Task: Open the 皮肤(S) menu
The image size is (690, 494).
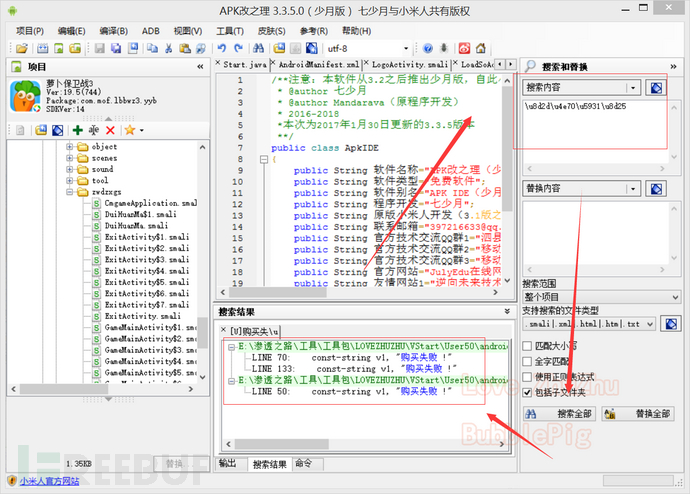Action: [x=272, y=31]
